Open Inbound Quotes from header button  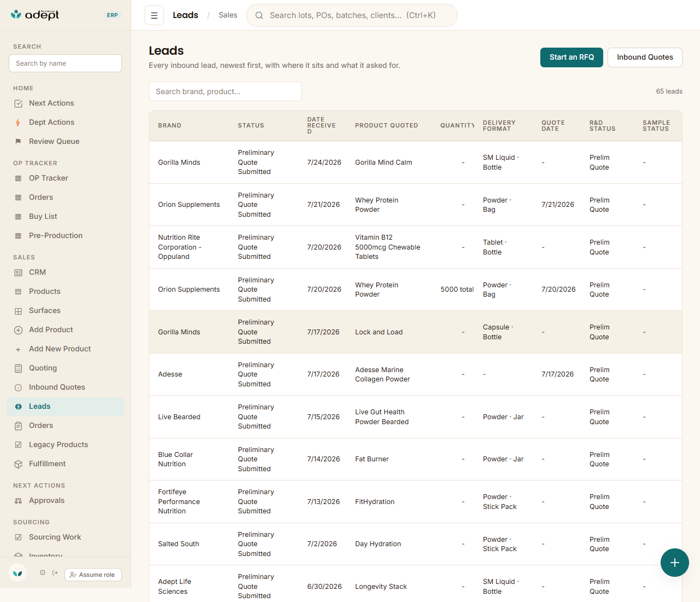645,57
